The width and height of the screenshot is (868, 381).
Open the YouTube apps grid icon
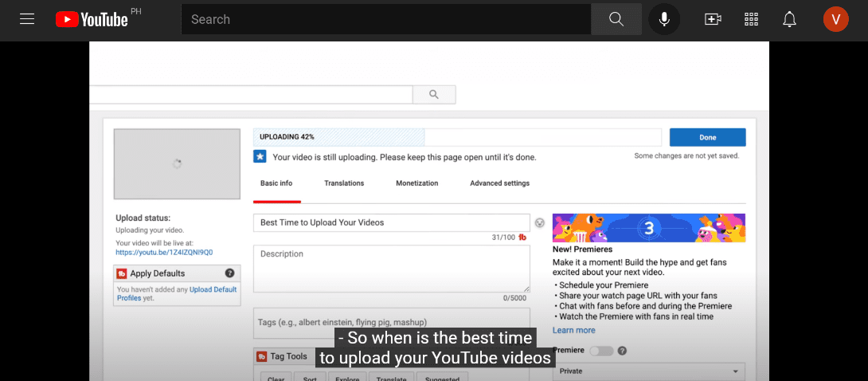[751, 19]
